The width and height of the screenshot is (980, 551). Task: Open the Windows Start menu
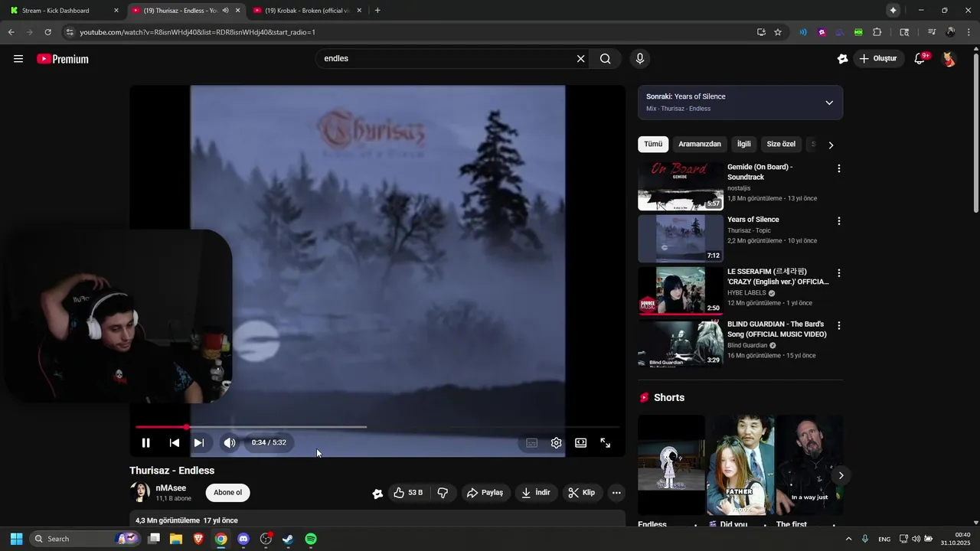click(x=16, y=539)
